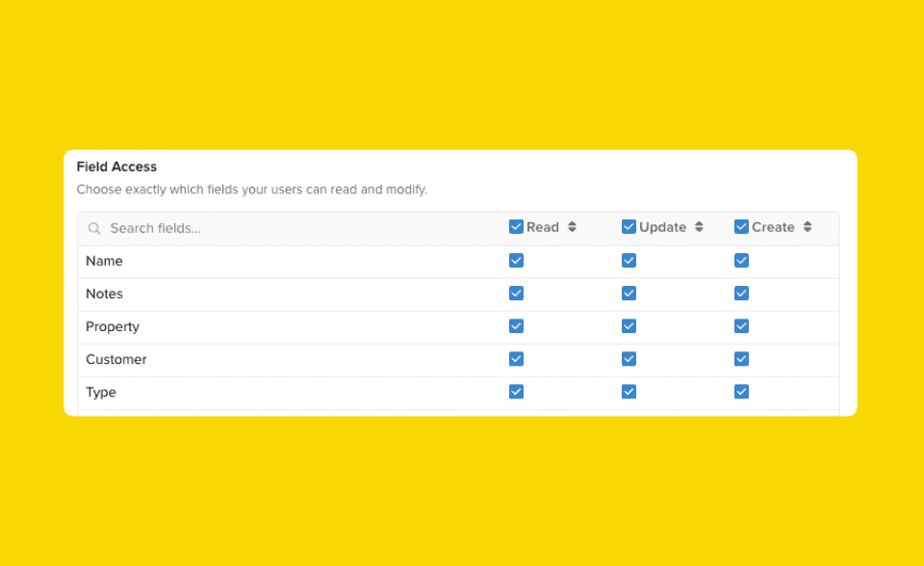Uncheck Update permission for Customer
The image size is (924, 566).
tap(629, 358)
